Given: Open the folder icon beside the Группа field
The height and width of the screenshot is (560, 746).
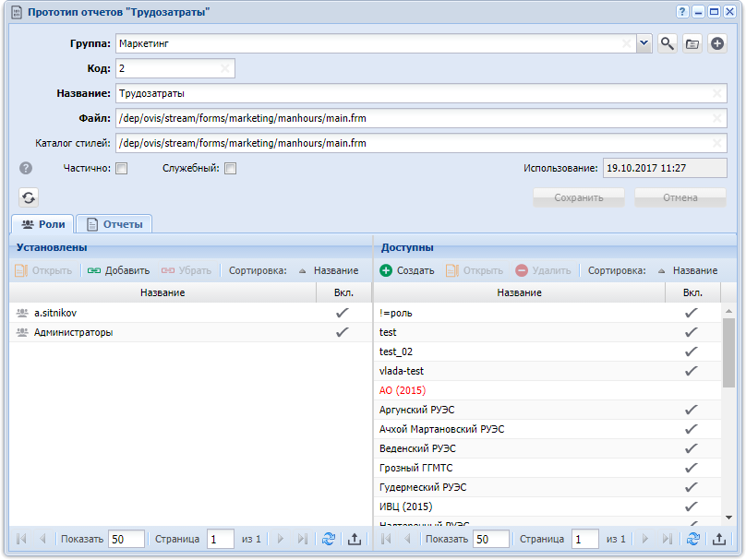Looking at the screenshot, I should pos(692,43).
